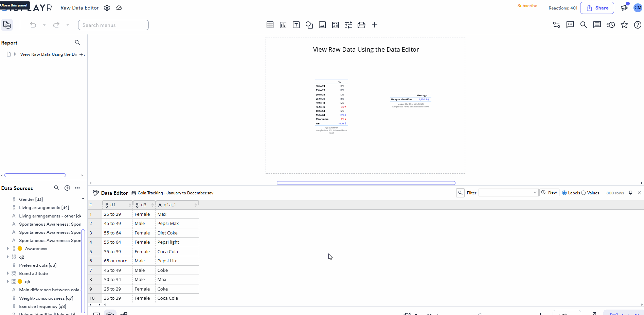Select the View Raw Data report page

click(x=48, y=54)
